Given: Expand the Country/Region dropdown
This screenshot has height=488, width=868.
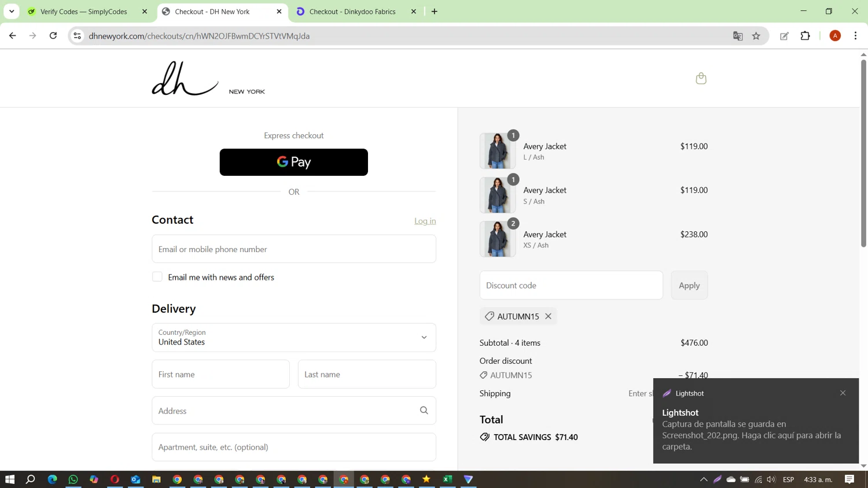Looking at the screenshot, I should tap(294, 338).
